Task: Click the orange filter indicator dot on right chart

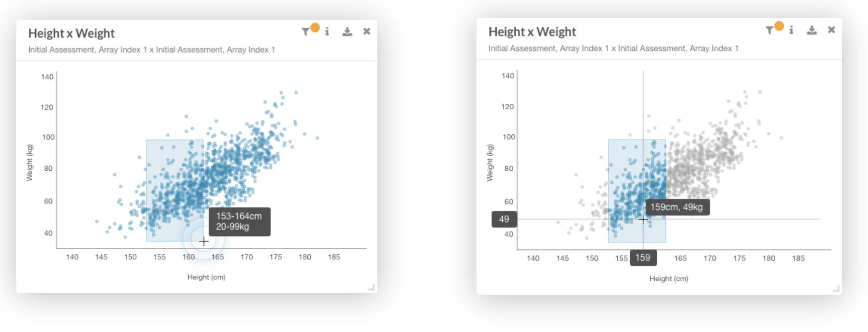Action: tap(779, 26)
